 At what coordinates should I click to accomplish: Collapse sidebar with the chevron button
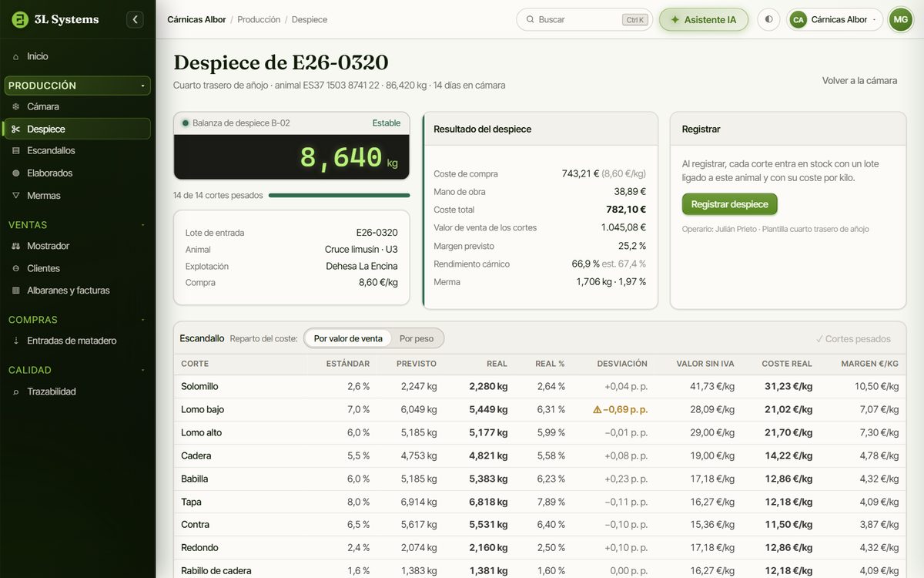click(x=135, y=19)
